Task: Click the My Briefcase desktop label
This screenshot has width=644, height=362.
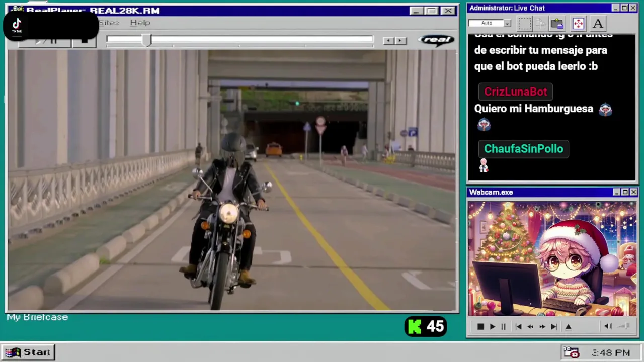Action: pyautogui.click(x=37, y=317)
